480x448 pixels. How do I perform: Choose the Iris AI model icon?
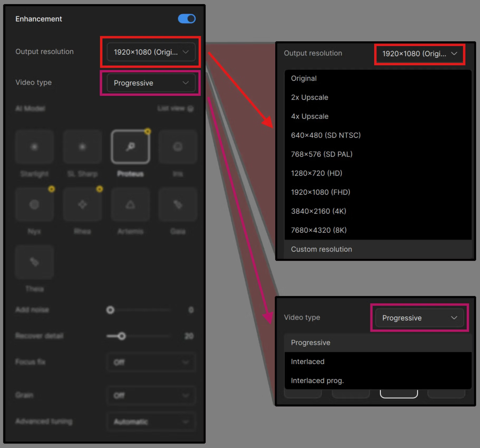[x=178, y=147]
